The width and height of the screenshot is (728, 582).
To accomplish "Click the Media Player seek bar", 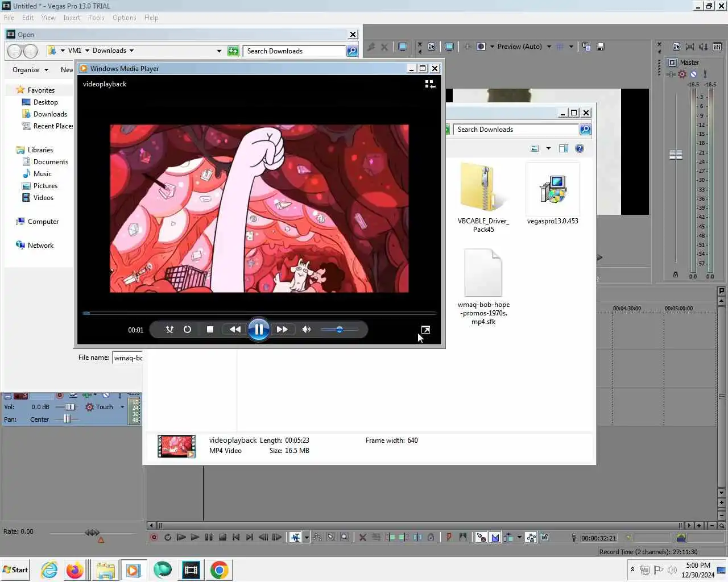I will tap(259, 313).
